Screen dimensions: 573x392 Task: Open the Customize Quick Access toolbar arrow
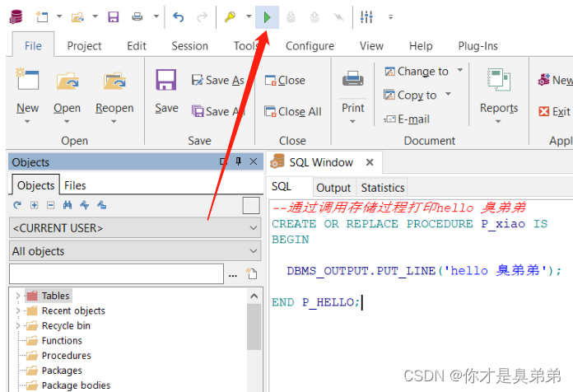[391, 16]
